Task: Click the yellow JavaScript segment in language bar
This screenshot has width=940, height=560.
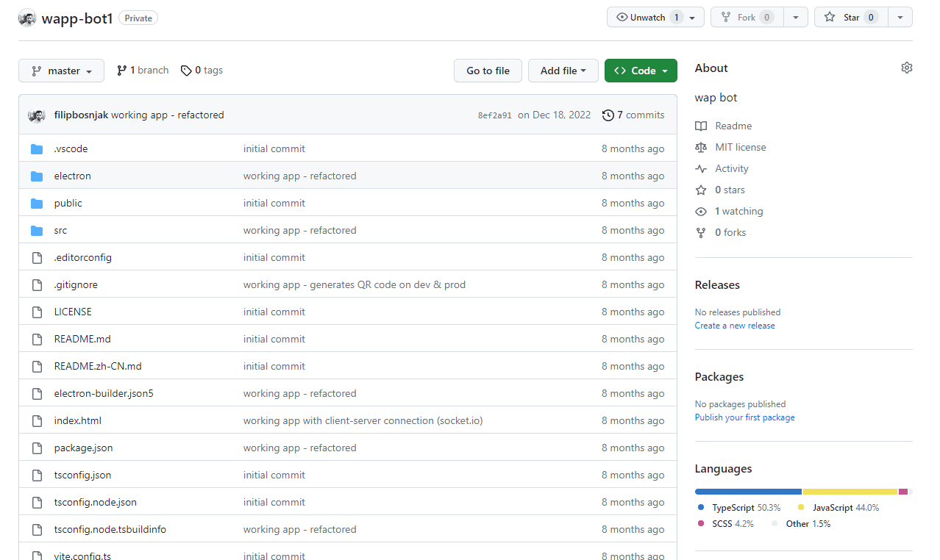Action: point(850,492)
